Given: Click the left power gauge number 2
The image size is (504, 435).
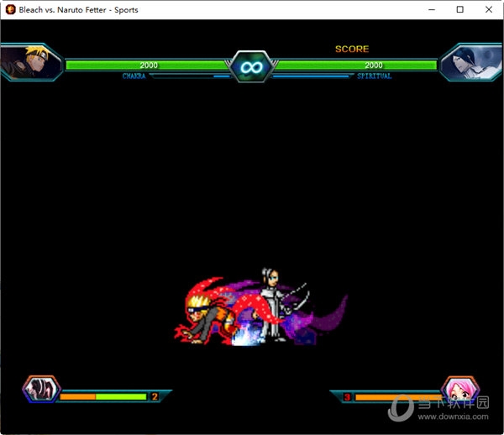Looking at the screenshot, I should 155,396.
